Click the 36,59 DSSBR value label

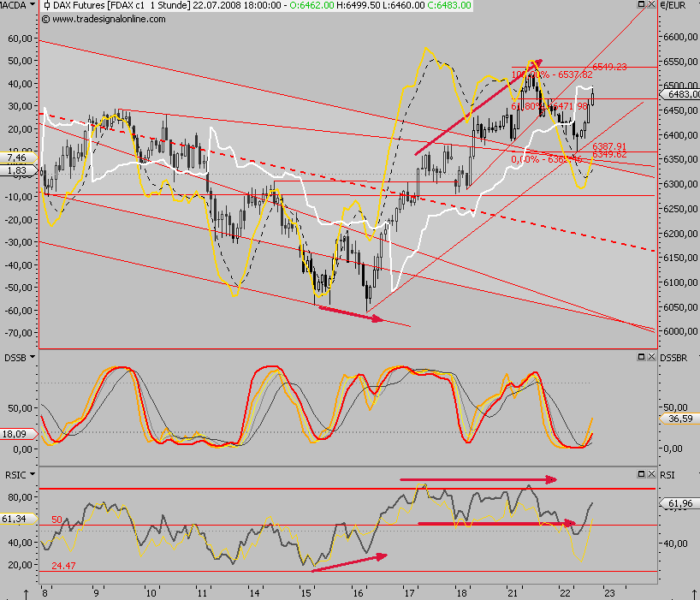coord(680,419)
